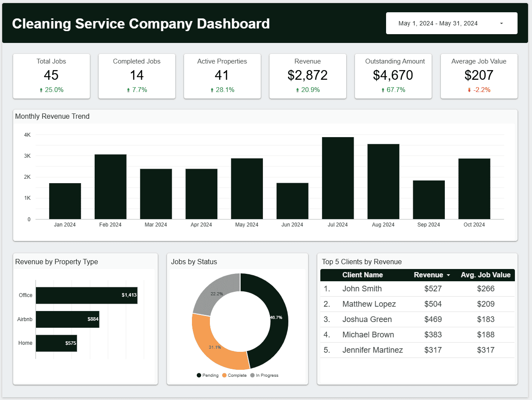532x400 pixels.
Task: Click the up arrow under Active Properties
Action: tap(213, 90)
